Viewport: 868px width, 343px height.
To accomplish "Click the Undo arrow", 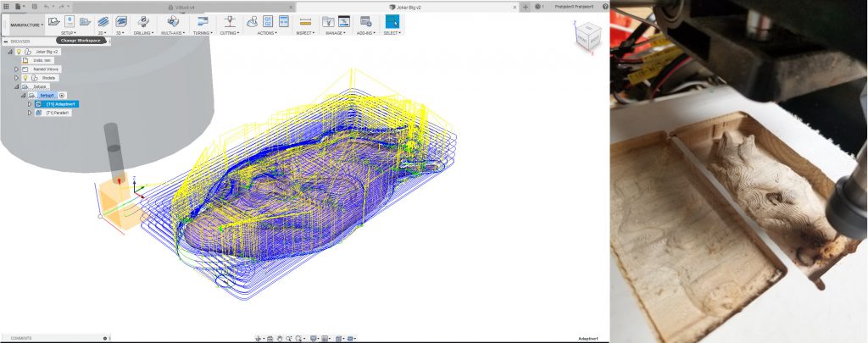I will point(47,7).
